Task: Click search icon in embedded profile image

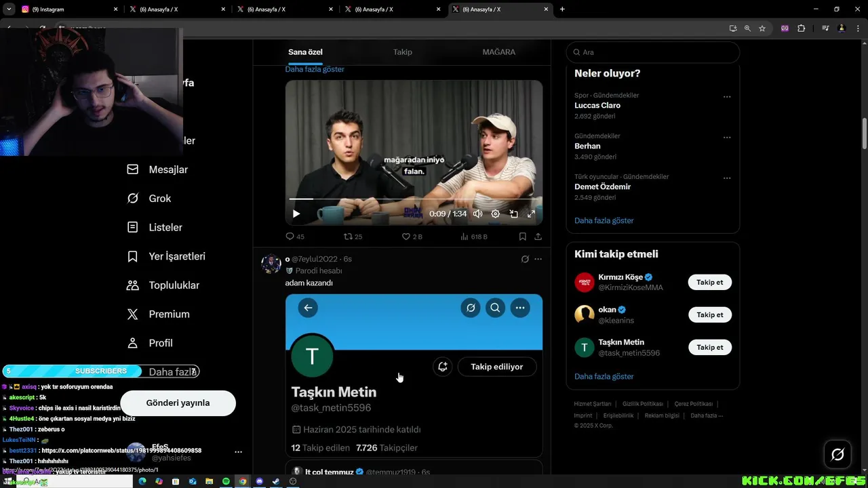Action: tap(495, 308)
